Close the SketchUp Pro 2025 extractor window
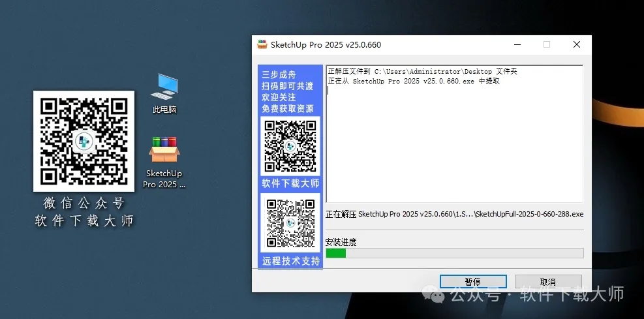The image size is (644, 319). point(577,45)
